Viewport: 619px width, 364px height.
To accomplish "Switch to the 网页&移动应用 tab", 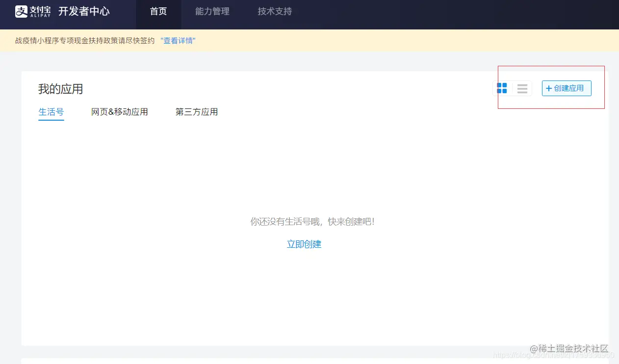I will pos(119,111).
